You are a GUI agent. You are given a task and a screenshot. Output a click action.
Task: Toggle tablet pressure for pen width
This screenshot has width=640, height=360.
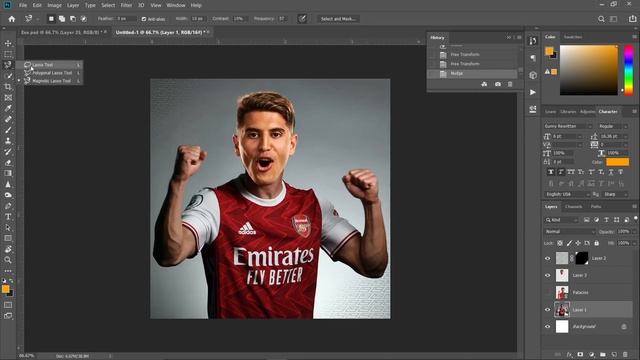tap(302, 19)
